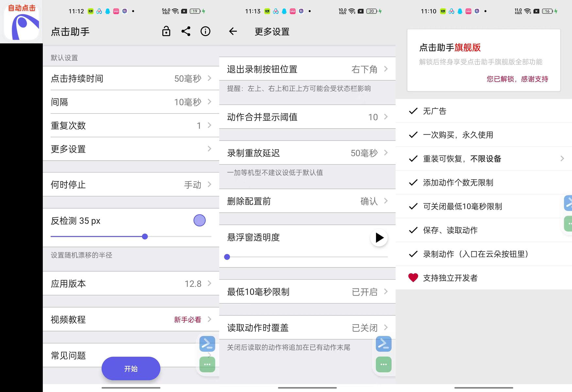Go back with the arrow in 更多设置
Screen dimensions: 572x392
(233, 31)
